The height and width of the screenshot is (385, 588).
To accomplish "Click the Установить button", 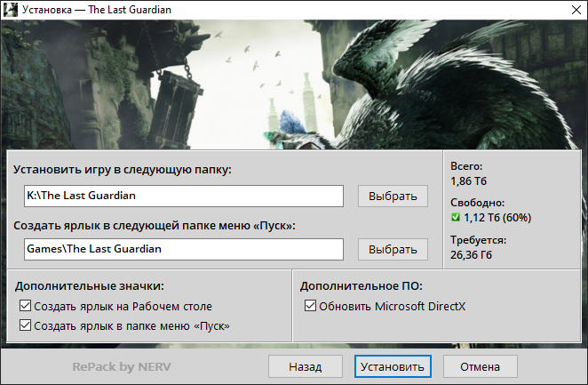I will (x=393, y=366).
